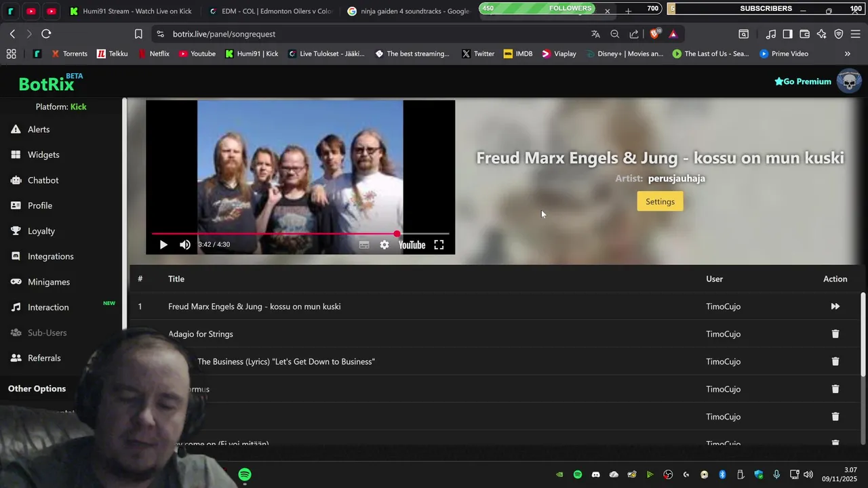Screen dimensions: 868x488
Task: Click the User column header
Action: 714,279
